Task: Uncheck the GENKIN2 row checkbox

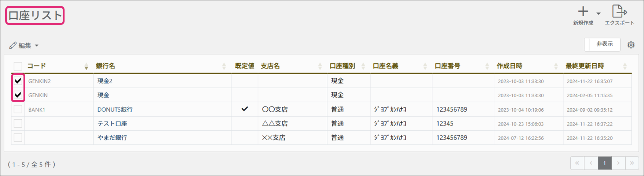Action: pyautogui.click(x=18, y=81)
